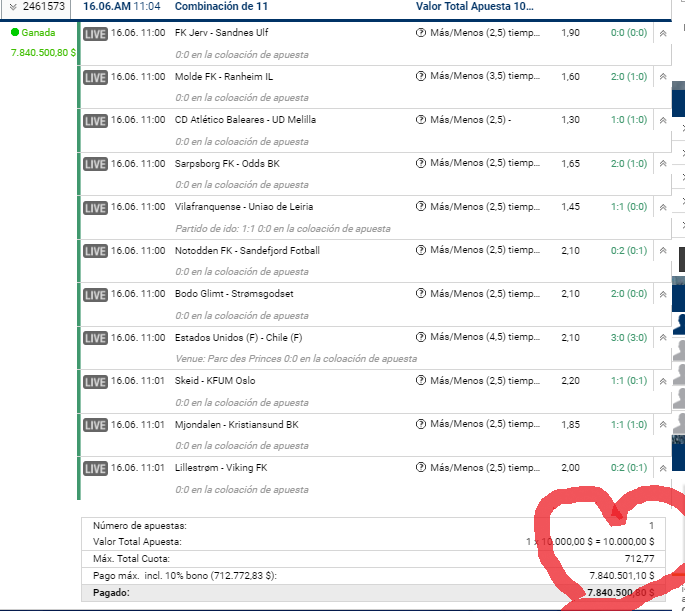Open the Molde FK - Ranheim IL match

point(224,76)
